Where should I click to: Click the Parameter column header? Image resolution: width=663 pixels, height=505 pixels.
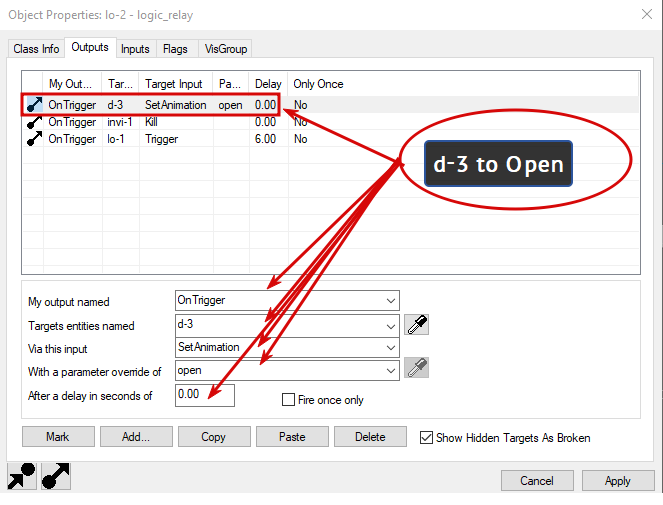[x=231, y=84]
